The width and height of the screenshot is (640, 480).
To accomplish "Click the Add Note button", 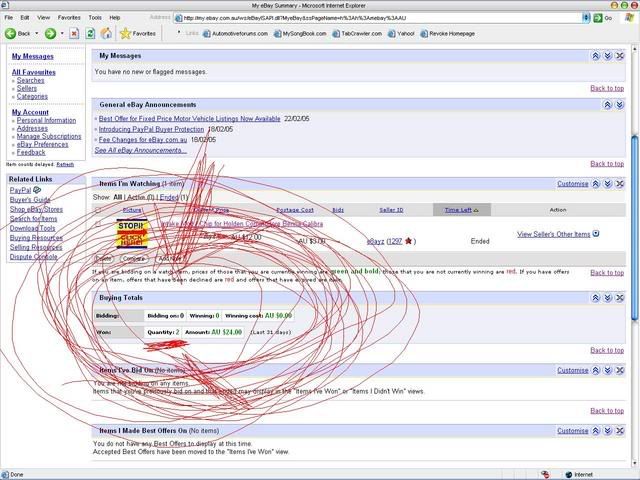I will [170, 258].
